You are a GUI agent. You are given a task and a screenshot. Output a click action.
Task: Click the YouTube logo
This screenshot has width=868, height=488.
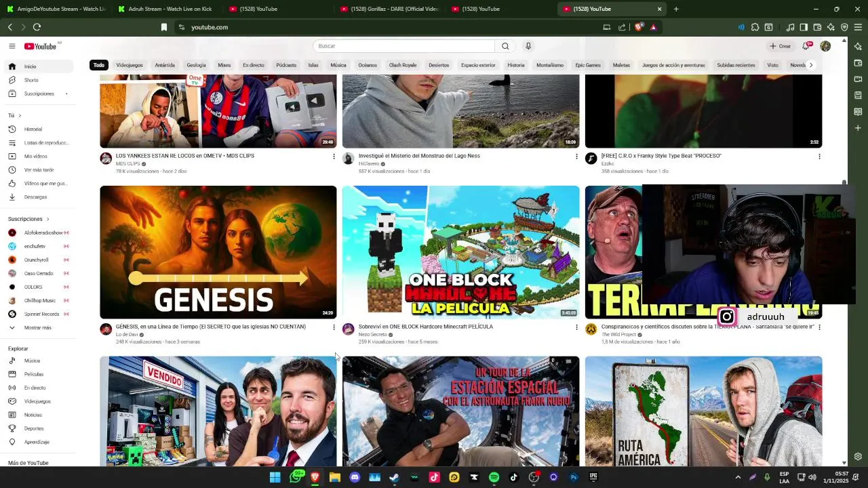click(41, 46)
